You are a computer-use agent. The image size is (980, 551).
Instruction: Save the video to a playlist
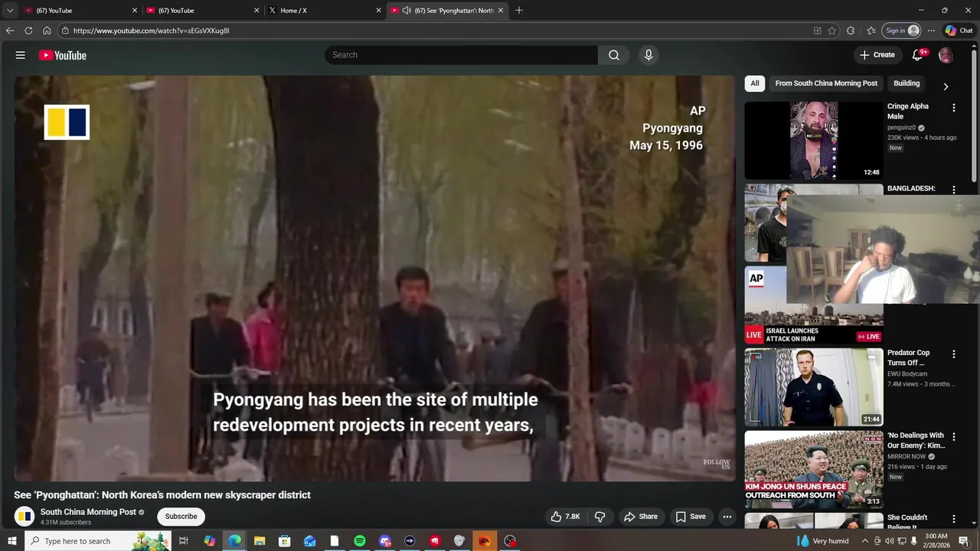point(691,517)
